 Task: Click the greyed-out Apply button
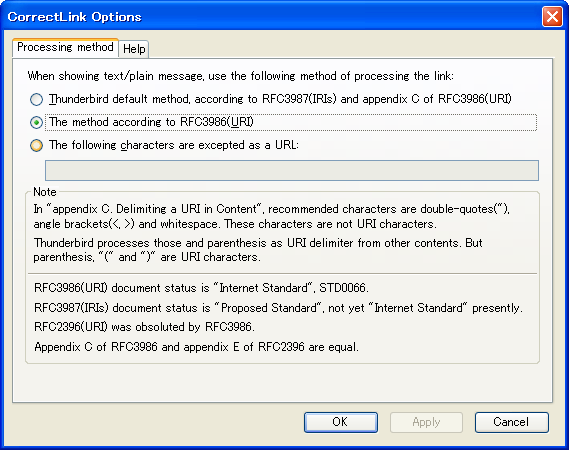(x=426, y=422)
